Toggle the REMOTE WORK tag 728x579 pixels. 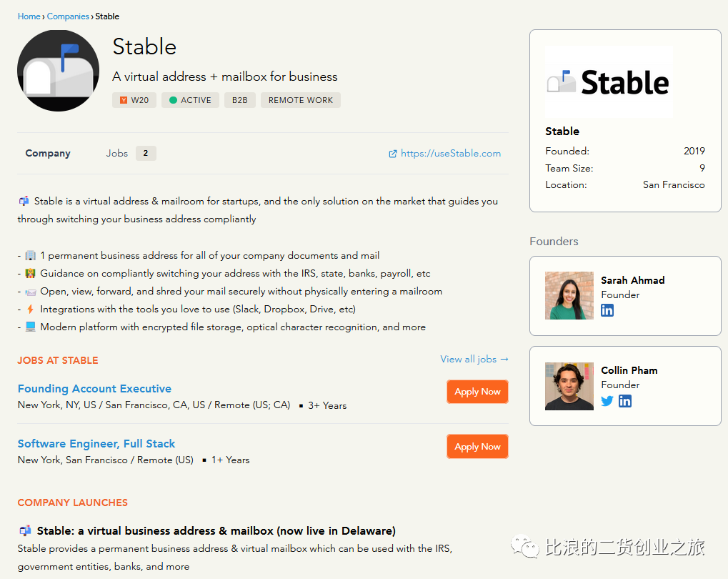(x=300, y=100)
